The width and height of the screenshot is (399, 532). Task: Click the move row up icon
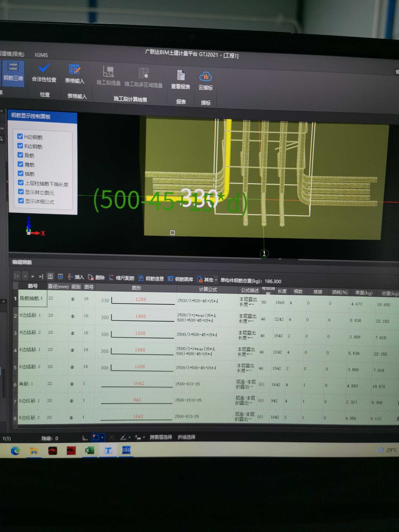pos(50,276)
